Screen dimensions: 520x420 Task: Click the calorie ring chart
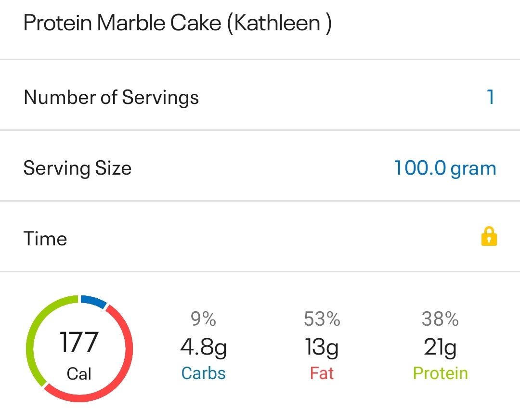coord(79,349)
